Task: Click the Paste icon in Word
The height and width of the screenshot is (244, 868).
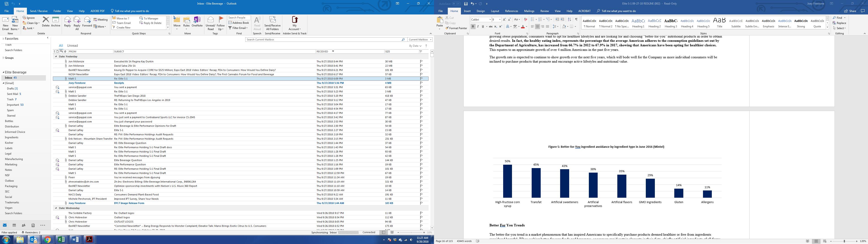Action: pyautogui.click(x=439, y=22)
